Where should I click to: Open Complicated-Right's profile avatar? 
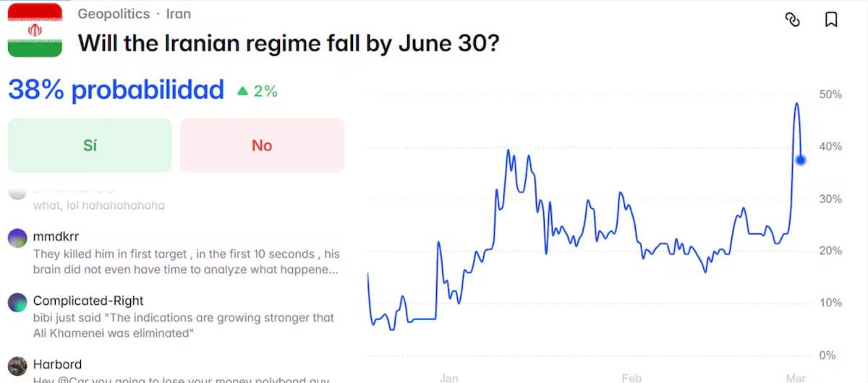tap(17, 302)
